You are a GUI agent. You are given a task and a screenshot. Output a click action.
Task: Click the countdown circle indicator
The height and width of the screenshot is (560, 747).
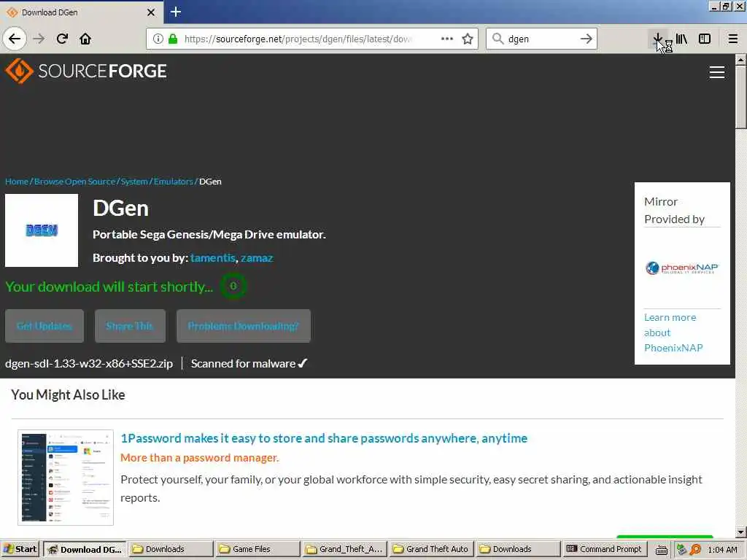click(x=233, y=286)
